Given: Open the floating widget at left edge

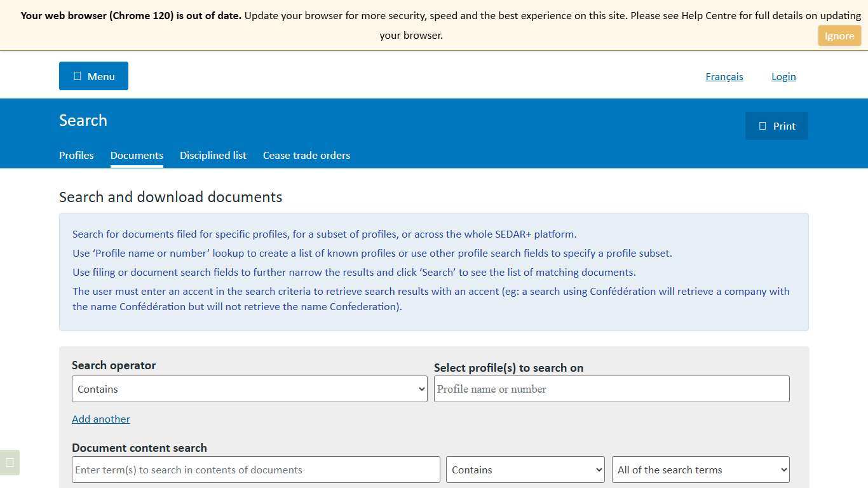Looking at the screenshot, I should [10, 463].
